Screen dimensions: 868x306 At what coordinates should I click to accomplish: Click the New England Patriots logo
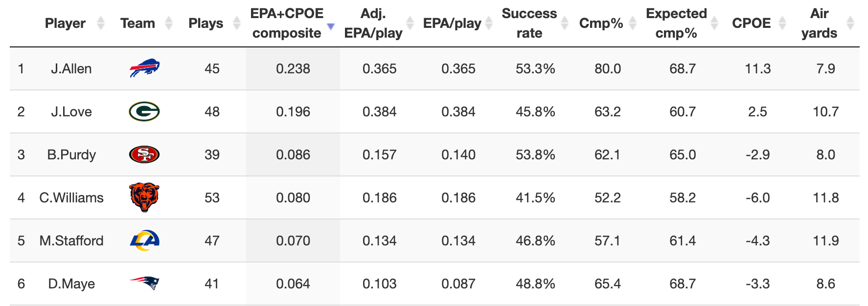[144, 284]
